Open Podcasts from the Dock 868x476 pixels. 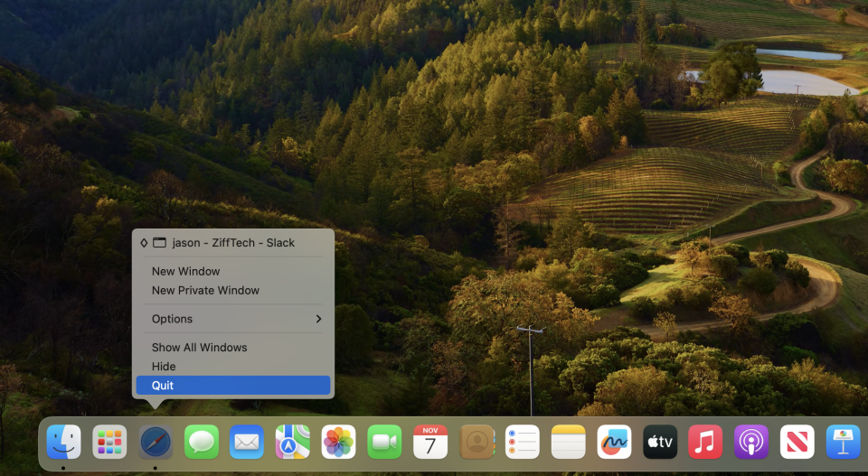pos(751,442)
